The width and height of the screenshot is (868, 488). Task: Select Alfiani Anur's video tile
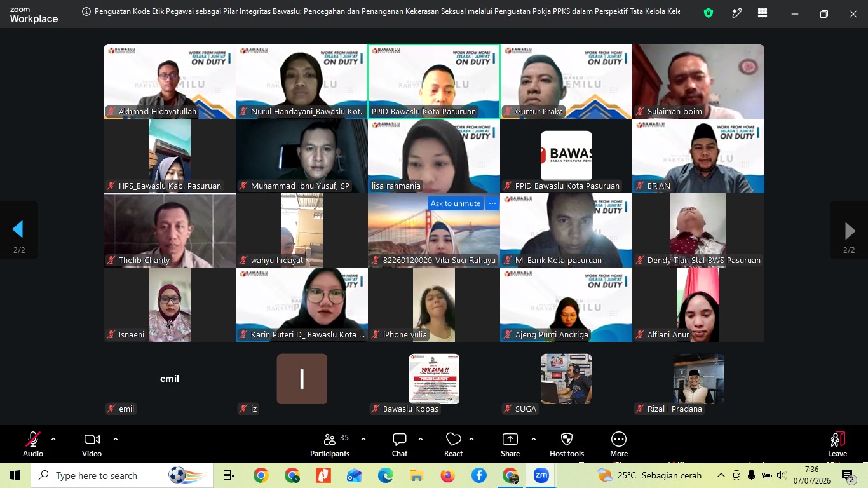tap(698, 304)
